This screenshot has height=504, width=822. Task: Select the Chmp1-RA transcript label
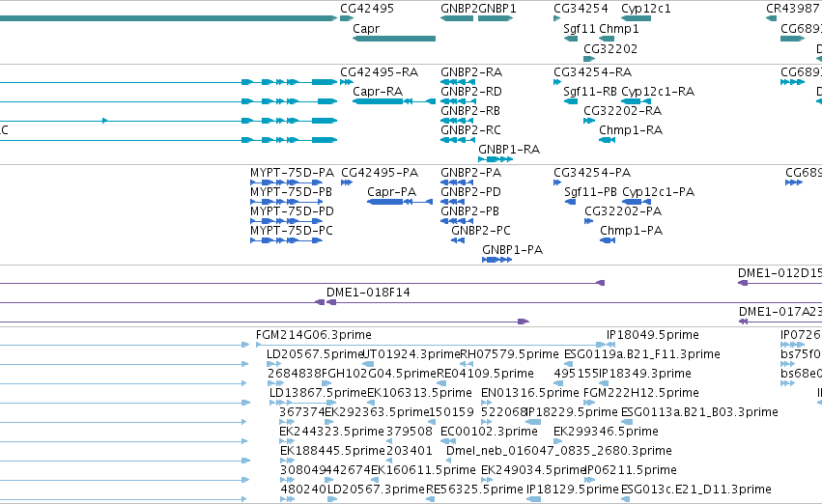631,130
